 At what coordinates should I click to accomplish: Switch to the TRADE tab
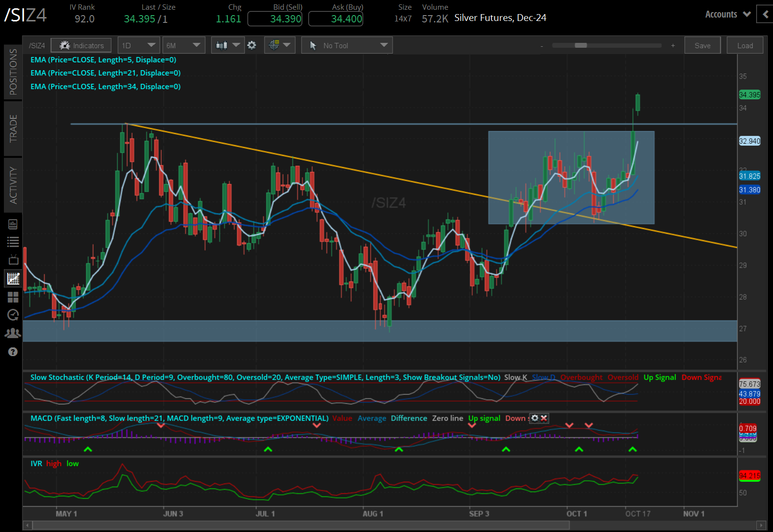13,129
